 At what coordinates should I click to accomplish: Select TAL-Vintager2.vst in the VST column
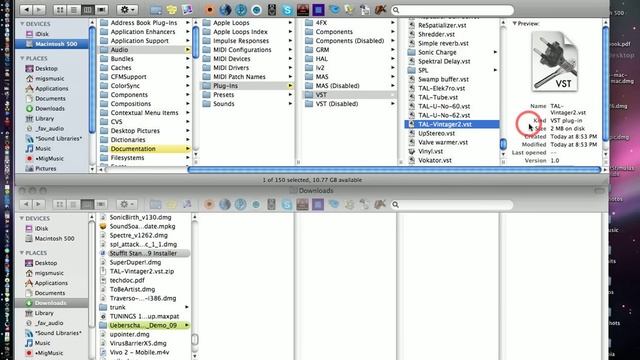452,124
